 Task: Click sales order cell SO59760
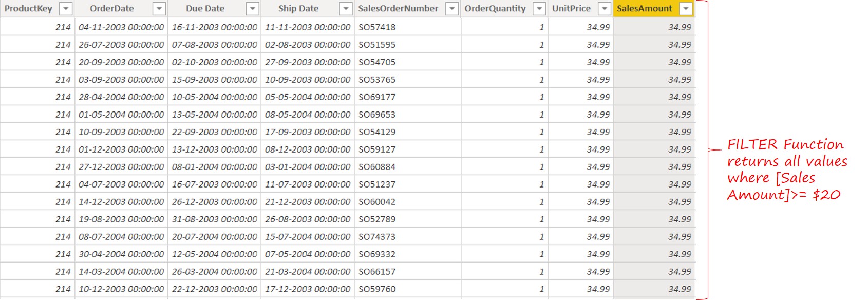click(407, 289)
